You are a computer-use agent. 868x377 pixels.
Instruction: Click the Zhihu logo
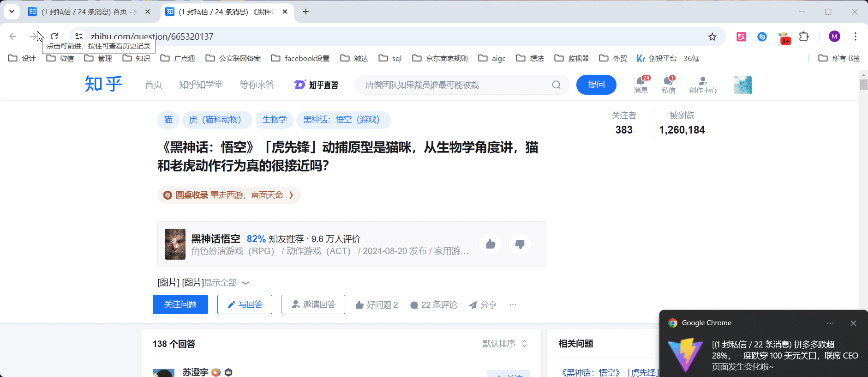(103, 84)
